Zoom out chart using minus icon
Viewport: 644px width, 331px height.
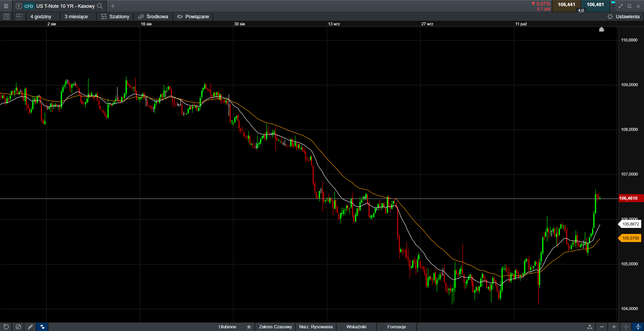point(602,327)
